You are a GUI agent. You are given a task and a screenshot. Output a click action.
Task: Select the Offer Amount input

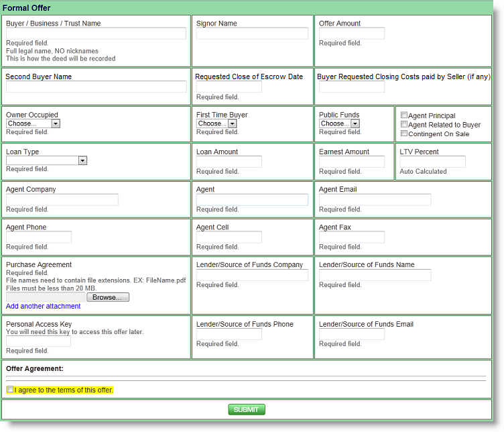[352, 34]
